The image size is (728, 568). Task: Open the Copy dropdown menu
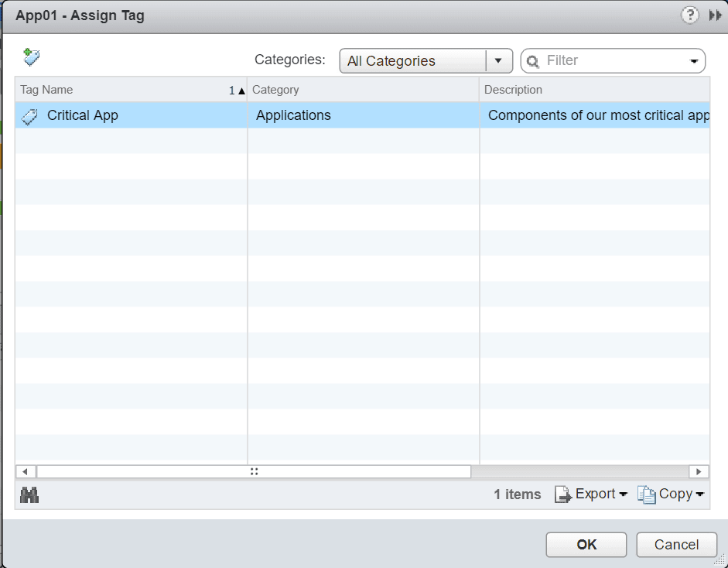pyautogui.click(x=671, y=494)
